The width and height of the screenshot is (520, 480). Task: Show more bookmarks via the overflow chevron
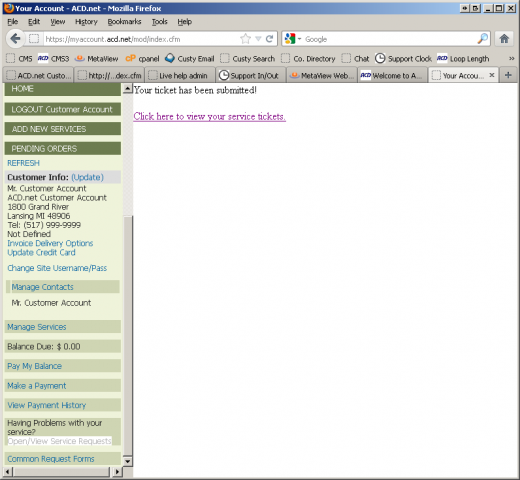click(x=511, y=59)
